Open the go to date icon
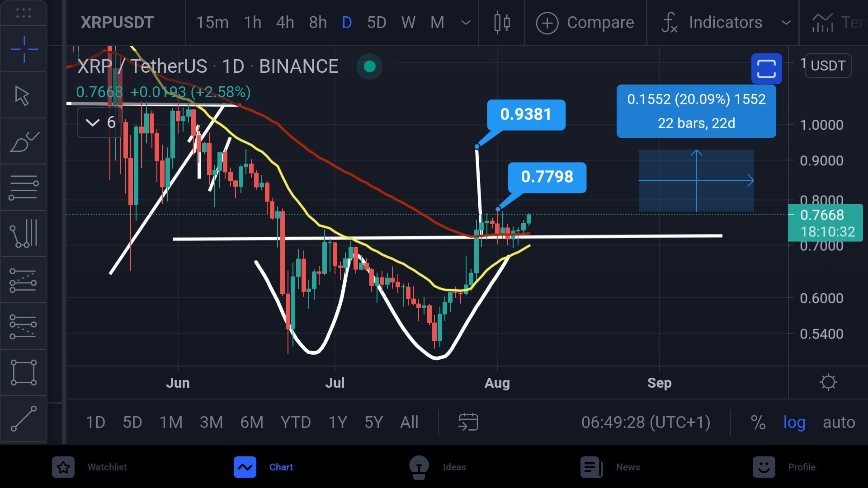 (x=468, y=422)
